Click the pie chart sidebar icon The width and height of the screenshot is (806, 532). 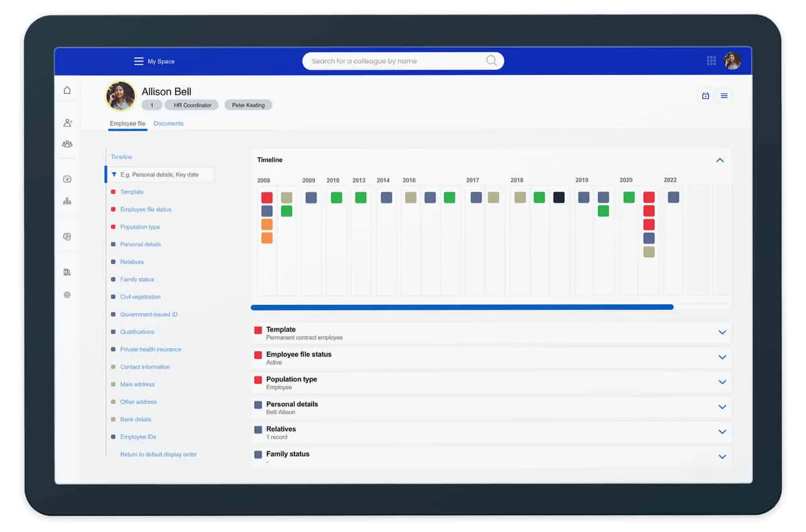coord(67,237)
